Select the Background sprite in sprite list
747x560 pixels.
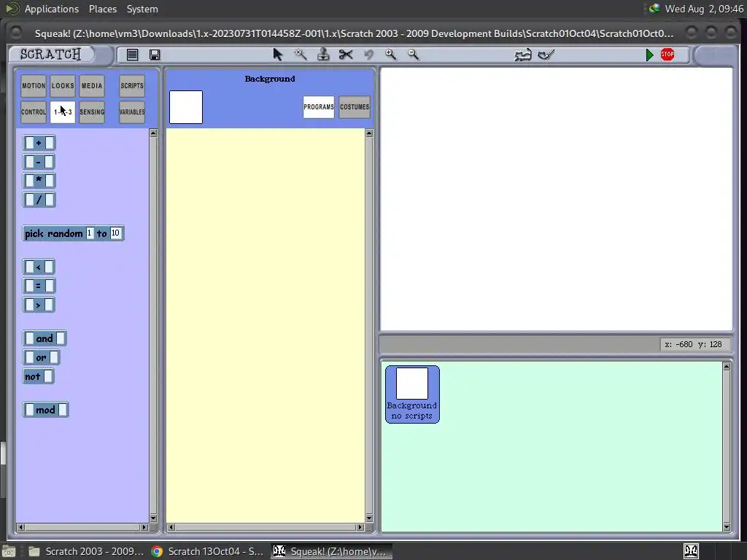[x=412, y=394]
